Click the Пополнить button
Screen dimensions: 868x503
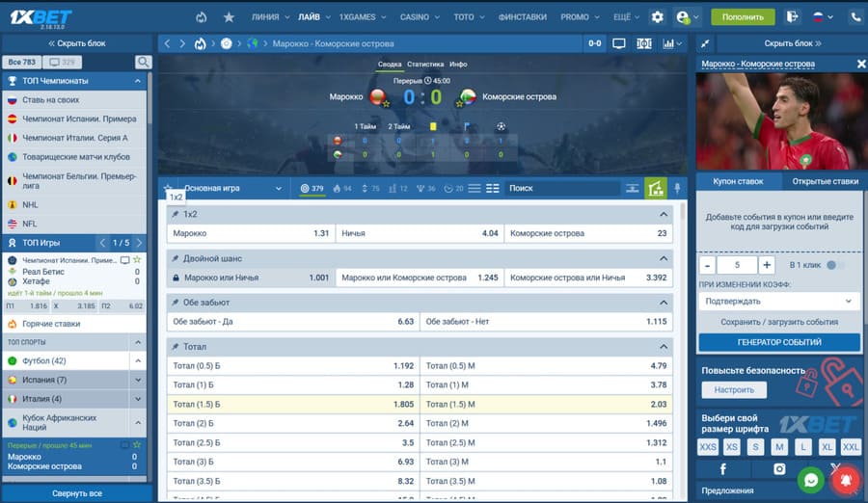pyautogui.click(x=743, y=17)
